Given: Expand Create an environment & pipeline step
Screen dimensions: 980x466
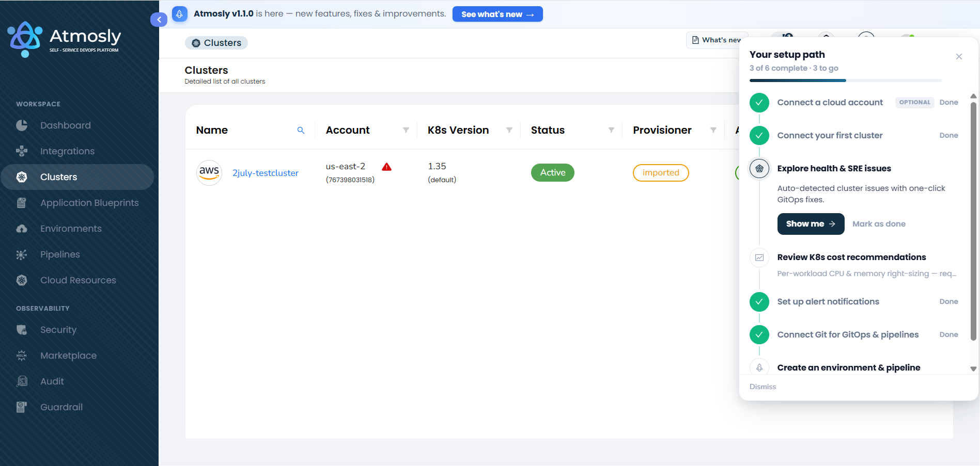Looking at the screenshot, I should [849, 367].
